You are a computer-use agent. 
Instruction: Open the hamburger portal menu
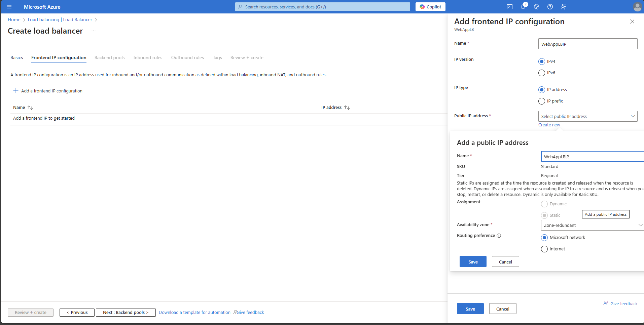pyautogui.click(x=9, y=7)
